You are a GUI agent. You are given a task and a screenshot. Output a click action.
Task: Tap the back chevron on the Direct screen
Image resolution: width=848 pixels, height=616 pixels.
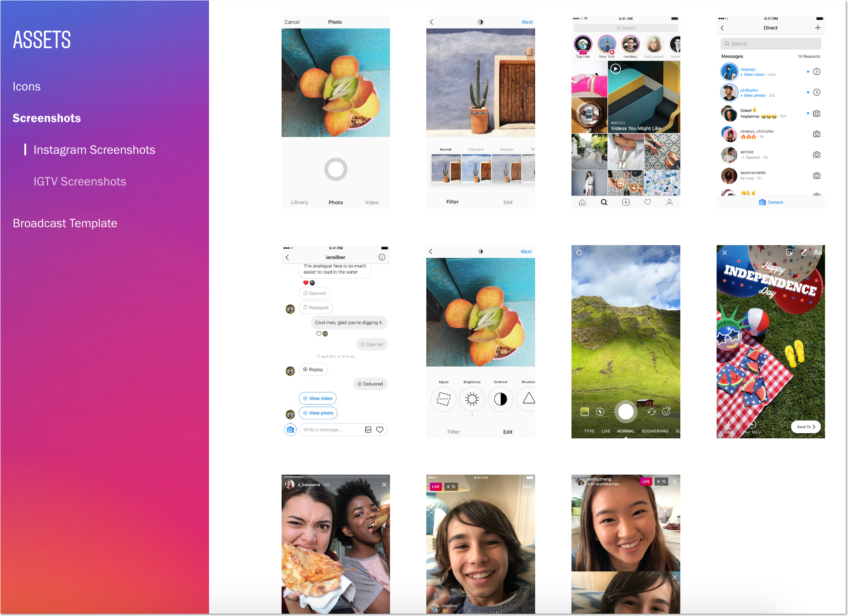tap(722, 28)
